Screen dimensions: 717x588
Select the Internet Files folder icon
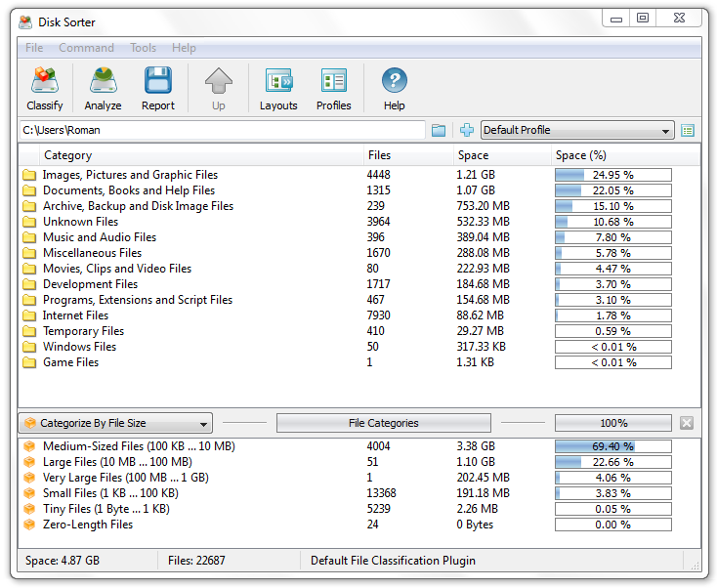pyautogui.click(x=29, y=315)
